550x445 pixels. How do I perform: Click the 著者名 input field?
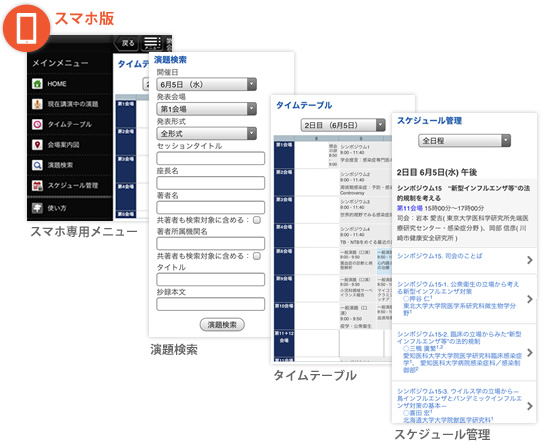(x=210, y=208)
